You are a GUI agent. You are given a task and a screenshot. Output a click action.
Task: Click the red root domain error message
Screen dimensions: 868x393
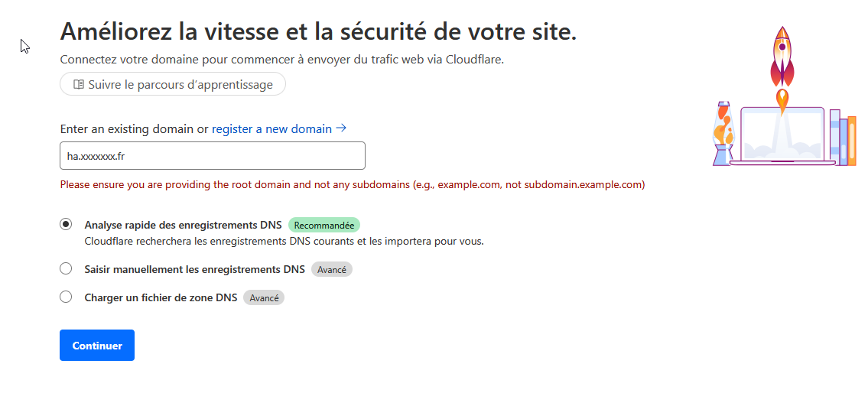pos(353,185)
